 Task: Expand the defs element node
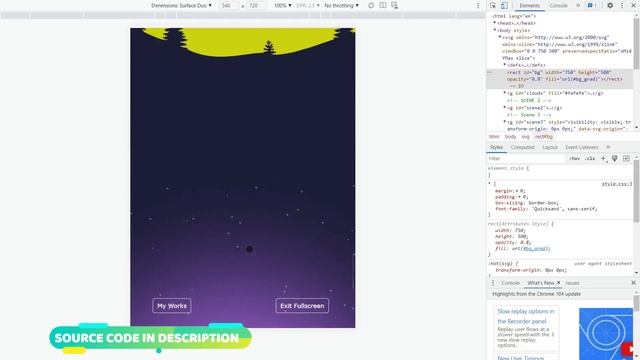click(504, 65)
